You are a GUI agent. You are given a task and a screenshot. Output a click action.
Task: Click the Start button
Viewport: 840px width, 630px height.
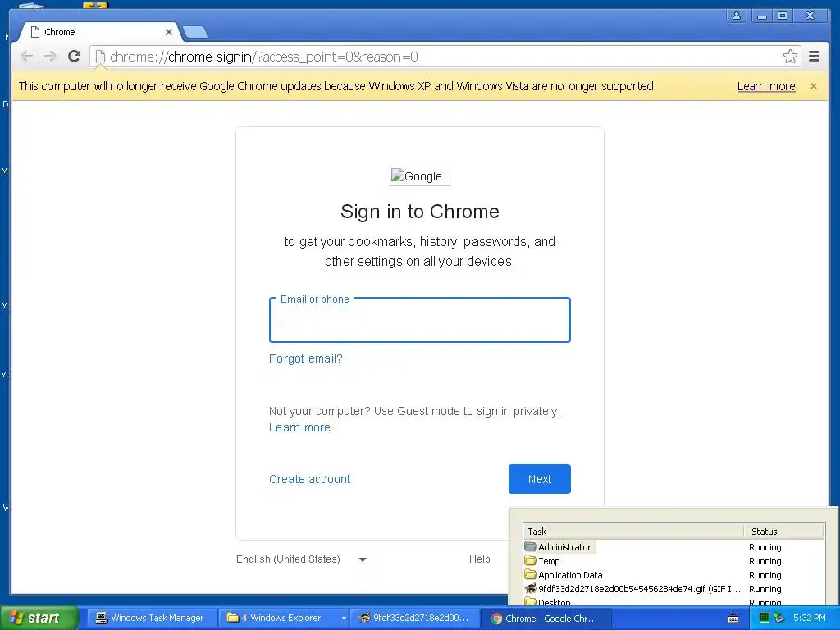(x=38, y=618)
